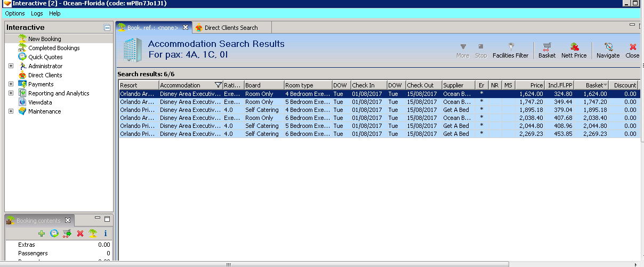Click the clock refresh icon in Booking contents

pyautogui.click(x=54, y=233)
